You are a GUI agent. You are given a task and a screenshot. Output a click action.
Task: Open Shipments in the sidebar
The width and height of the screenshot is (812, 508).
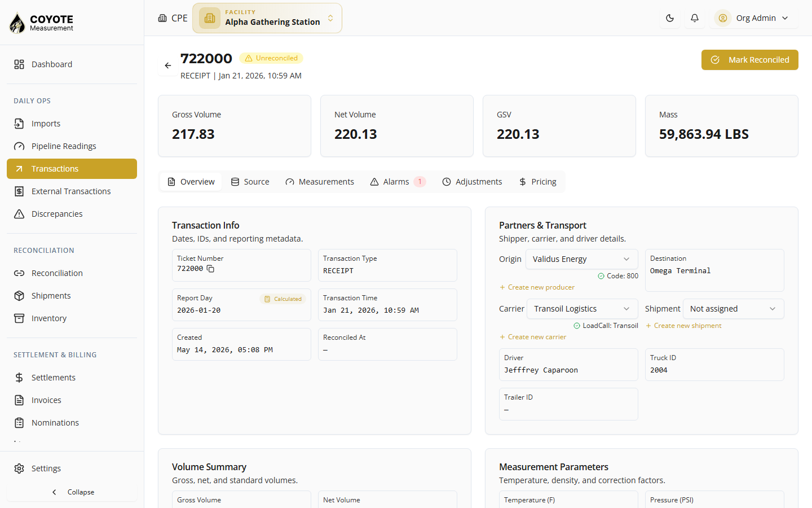72,296
